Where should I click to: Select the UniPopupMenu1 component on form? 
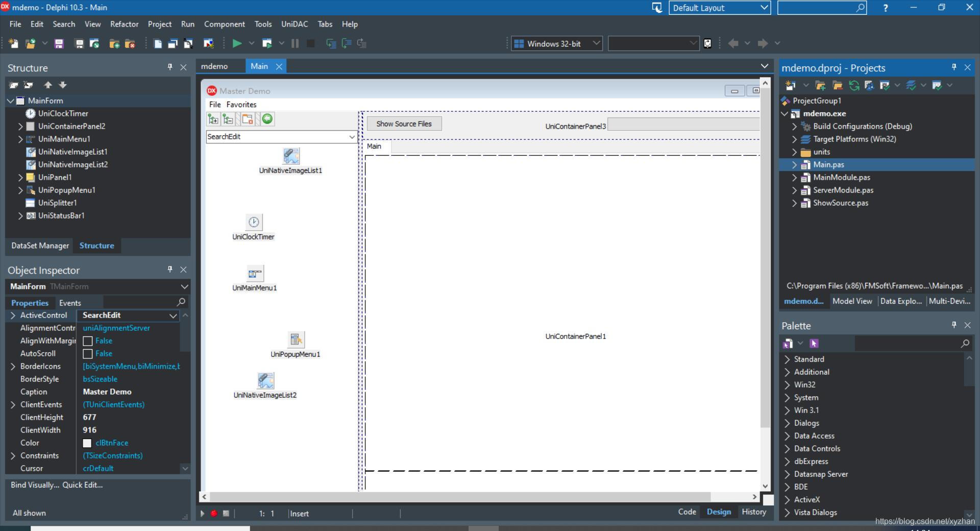tap(296, 340)
